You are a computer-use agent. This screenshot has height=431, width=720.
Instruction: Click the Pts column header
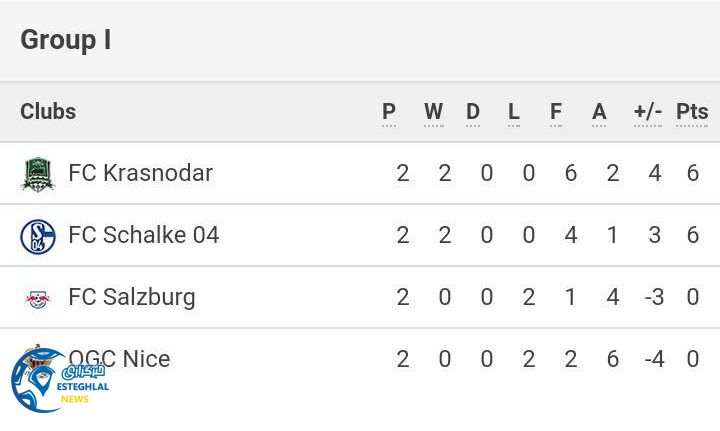692,112
